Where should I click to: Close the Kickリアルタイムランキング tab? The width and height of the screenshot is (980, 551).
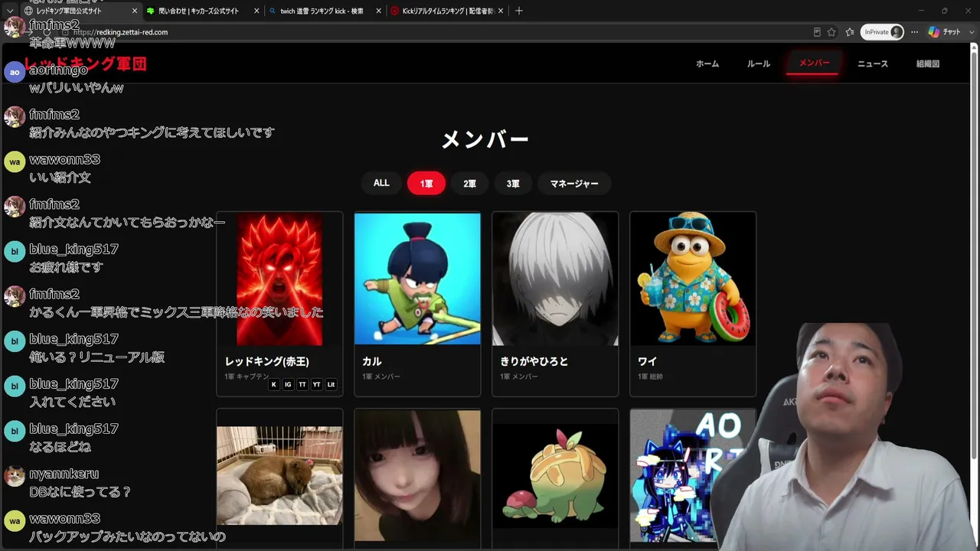tap(500, 11)
